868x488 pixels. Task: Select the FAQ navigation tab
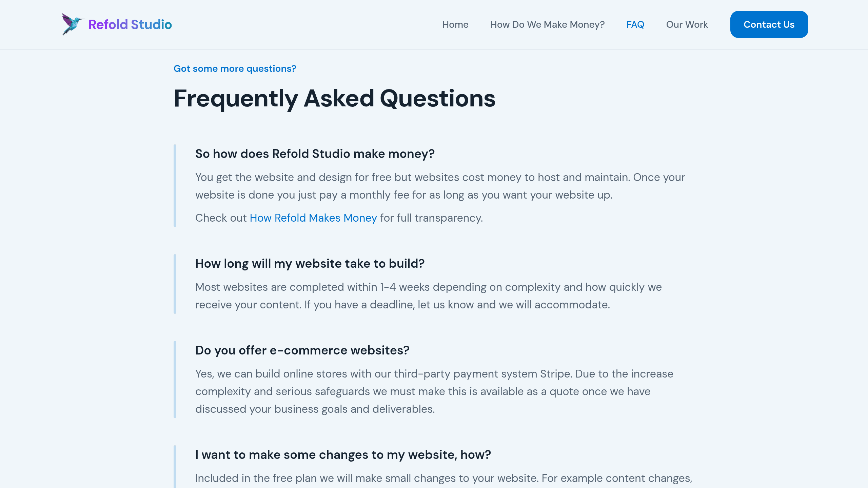click(635, 24)
